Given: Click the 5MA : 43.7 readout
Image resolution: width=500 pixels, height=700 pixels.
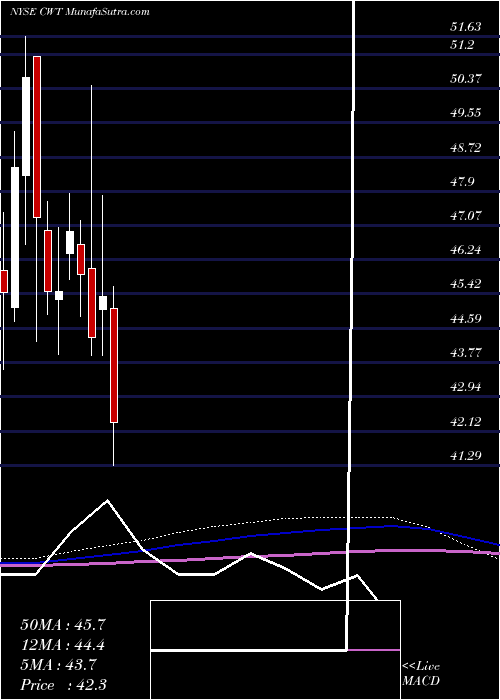Looking at the screenshot, I should (x=58, y=665).
